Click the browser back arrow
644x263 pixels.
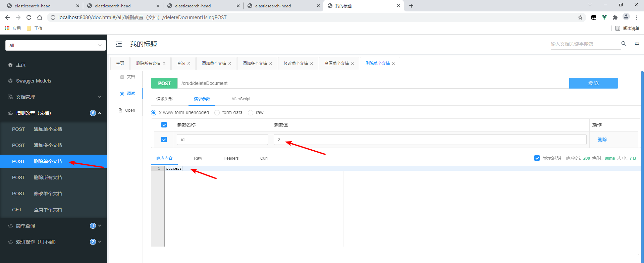(x=7, y=17)
